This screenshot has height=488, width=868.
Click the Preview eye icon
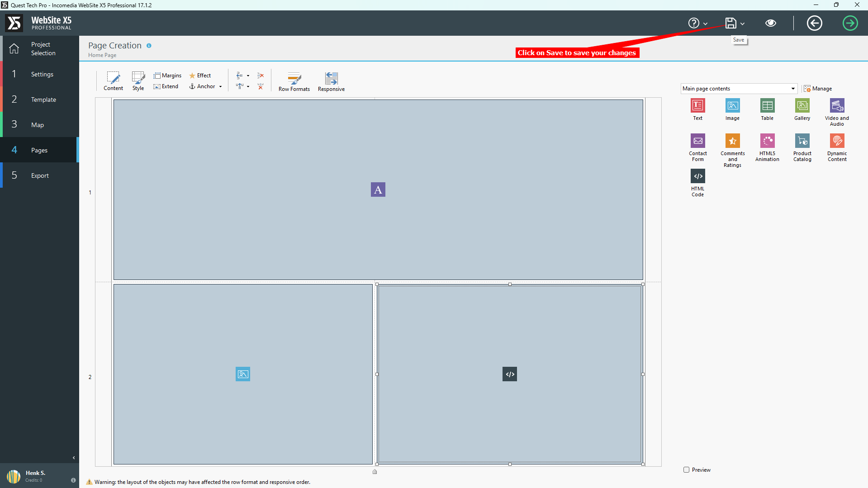pyautogui.click(x=771, y=23)
